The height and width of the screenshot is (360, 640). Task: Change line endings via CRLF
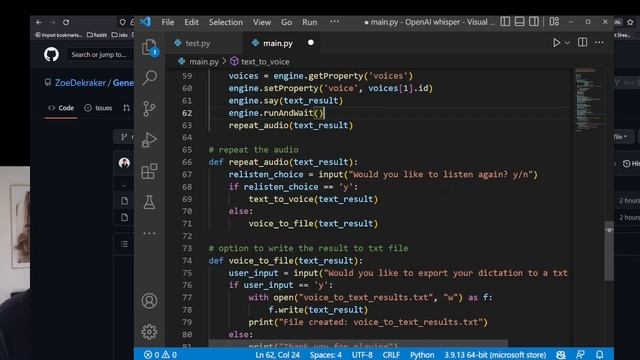coord(391,355)
